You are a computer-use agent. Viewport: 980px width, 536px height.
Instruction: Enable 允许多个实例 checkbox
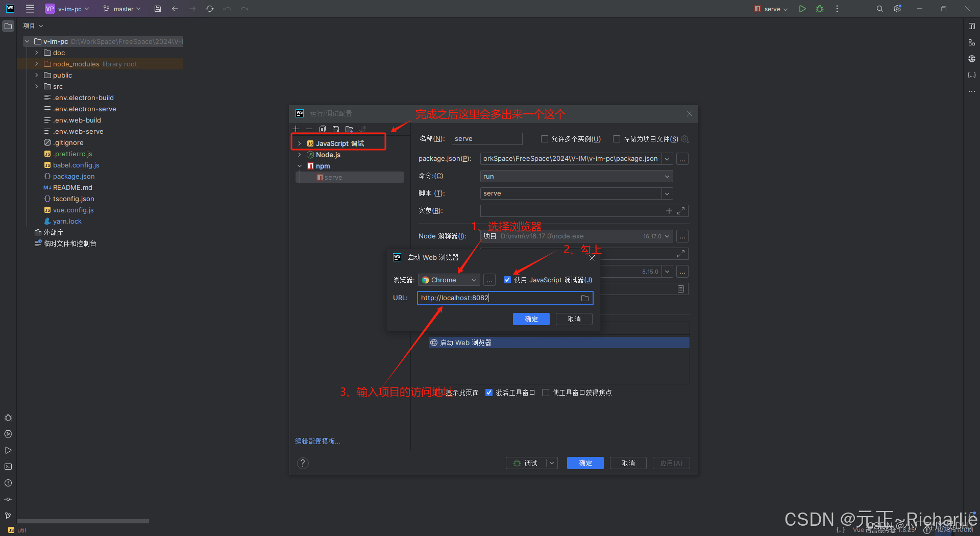pos(544,138)
